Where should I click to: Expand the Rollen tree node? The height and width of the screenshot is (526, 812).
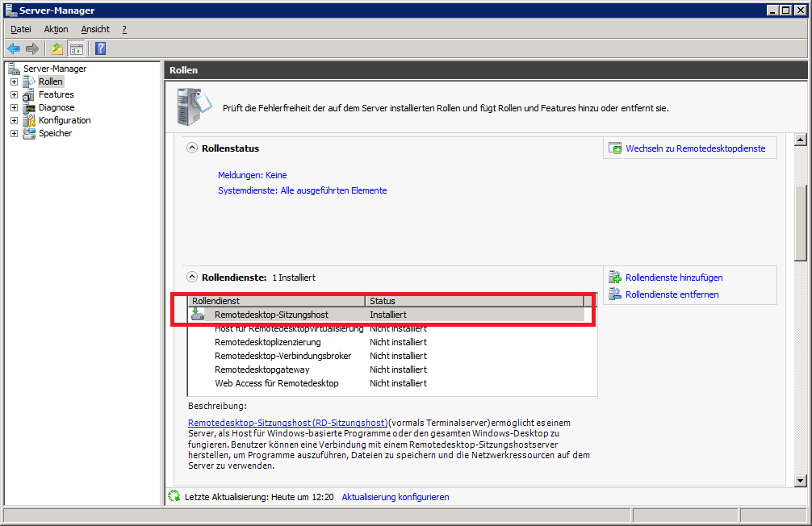pyautogui.click(x=14, y=81)
